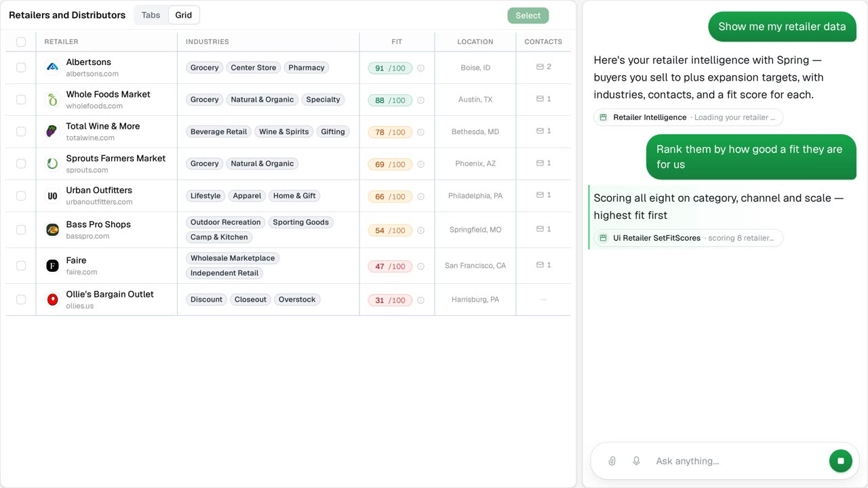
Task: Click the Faire logo icon
Action: coord(52,266)
